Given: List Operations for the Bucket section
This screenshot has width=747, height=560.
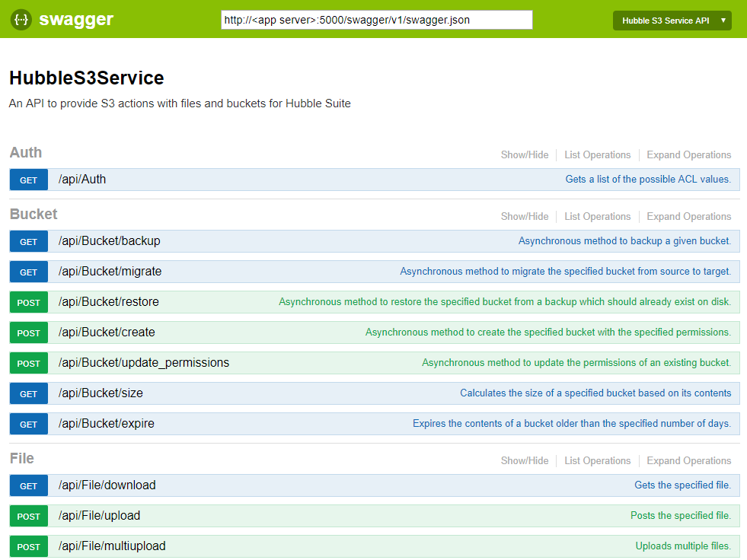Looking at the screenshot, I should click(597, 217).
